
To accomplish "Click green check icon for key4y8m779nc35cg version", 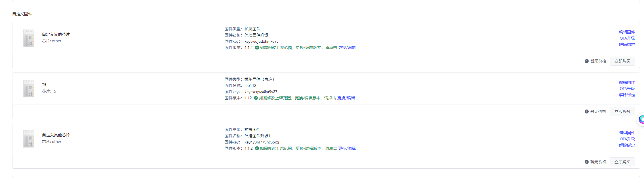I will click(x=257, y=148).
